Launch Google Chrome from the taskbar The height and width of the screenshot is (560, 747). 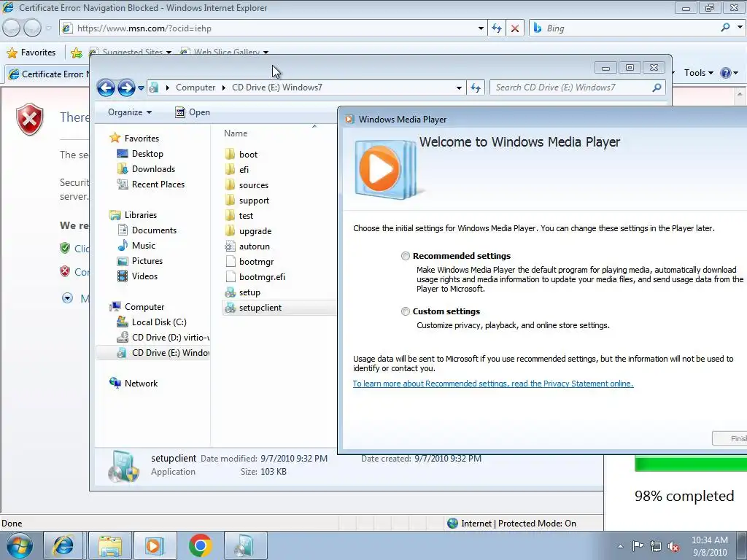tap(200, 545)
